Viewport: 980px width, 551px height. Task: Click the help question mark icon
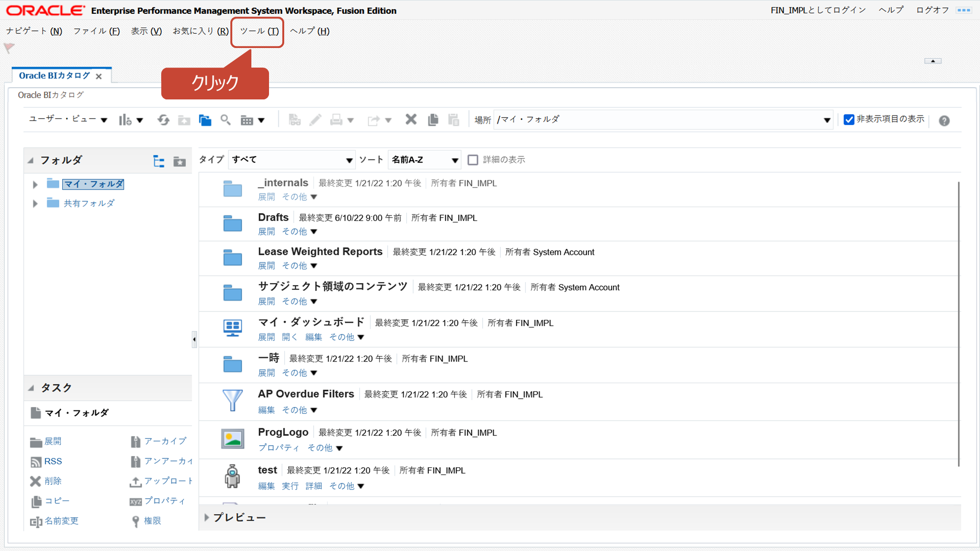coord(944,120)
